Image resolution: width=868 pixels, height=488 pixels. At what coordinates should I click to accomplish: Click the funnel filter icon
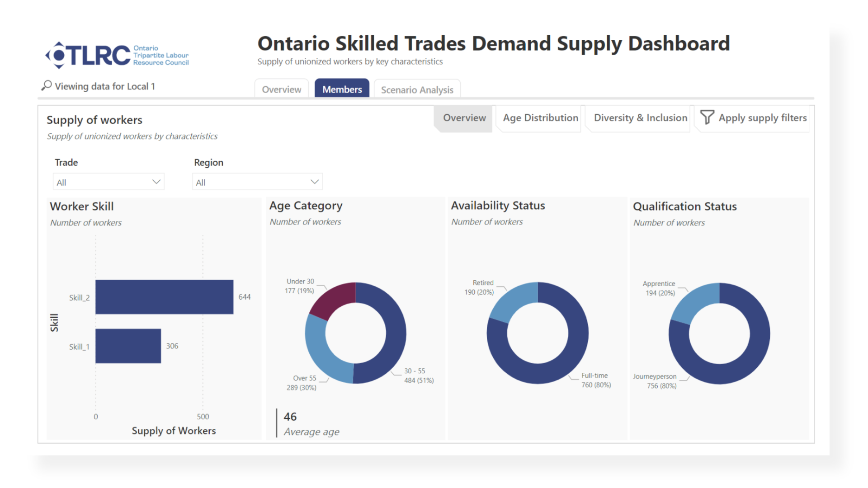pos(707,117)
